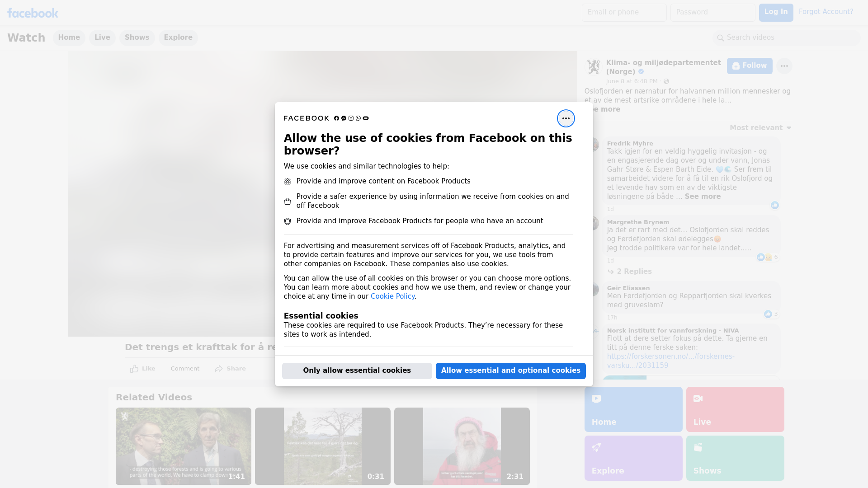Open related video with 1:41 duration
This screenshot has width=868, height=488.
184,446
